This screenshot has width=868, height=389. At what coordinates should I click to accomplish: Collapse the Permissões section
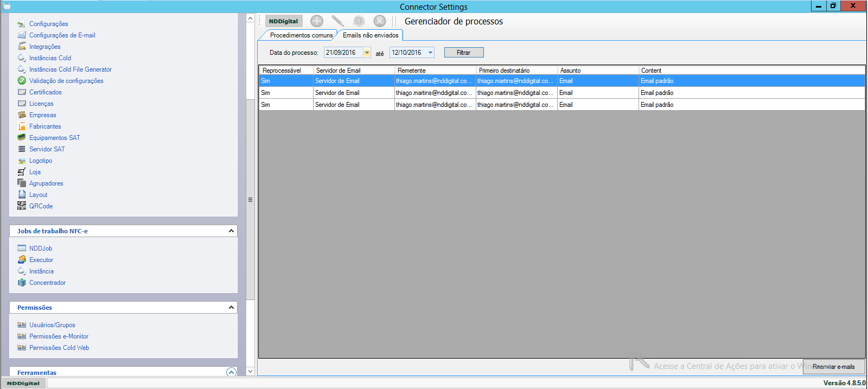point(231,308)
